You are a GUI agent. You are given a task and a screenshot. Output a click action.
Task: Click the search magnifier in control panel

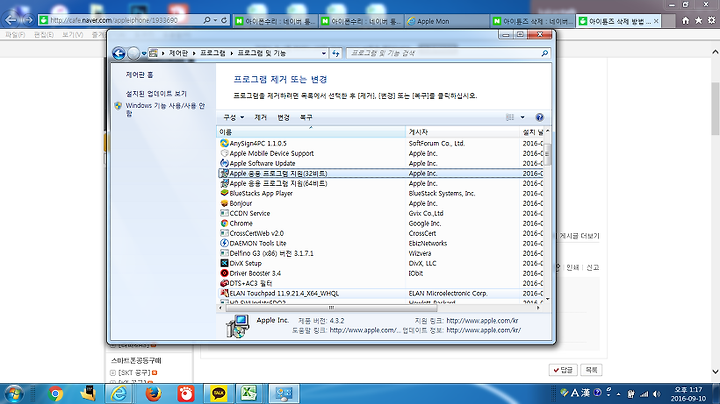pyautogui.click(x=545, y=53)
